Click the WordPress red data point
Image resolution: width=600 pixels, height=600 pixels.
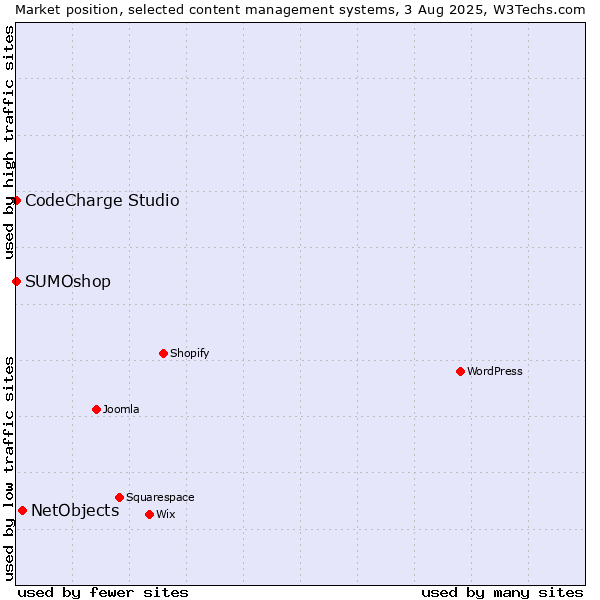coord(460,371)
